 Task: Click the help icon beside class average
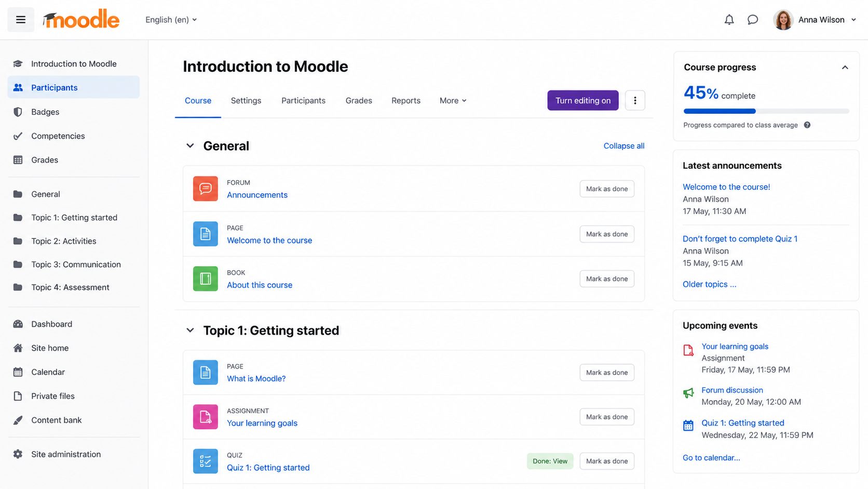click(807, 125)
